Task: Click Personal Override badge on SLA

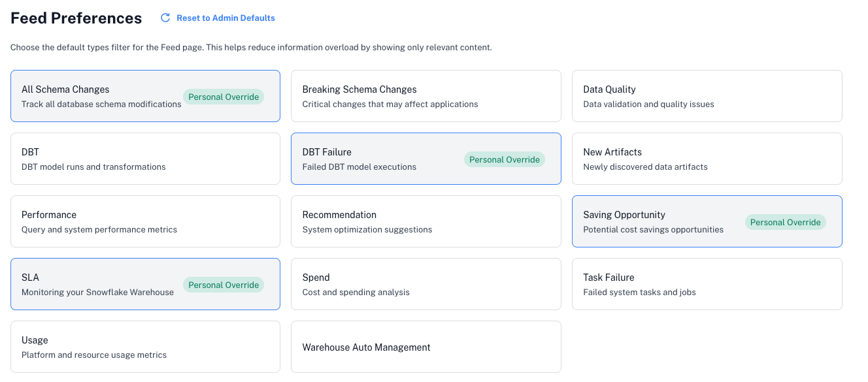Action: pos(224,285)
